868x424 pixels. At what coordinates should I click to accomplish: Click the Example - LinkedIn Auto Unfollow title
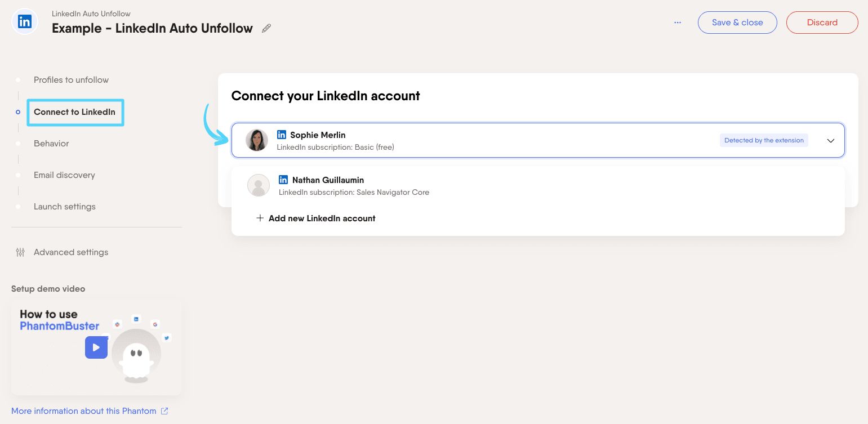pyautogui.click(x=152, y=28)
